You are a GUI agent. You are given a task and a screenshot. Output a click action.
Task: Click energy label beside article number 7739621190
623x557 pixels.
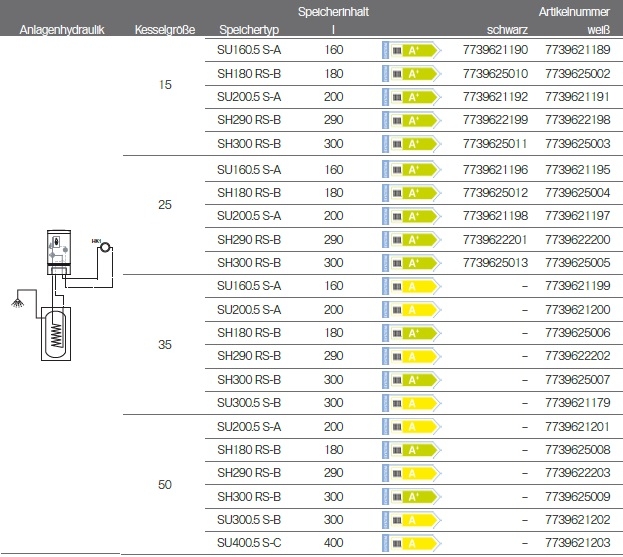(410, 49)
